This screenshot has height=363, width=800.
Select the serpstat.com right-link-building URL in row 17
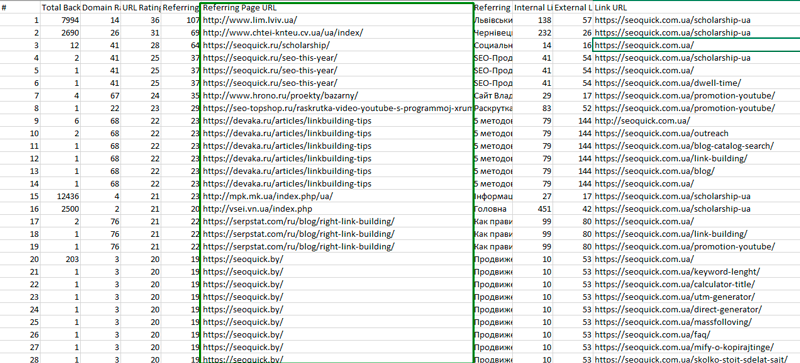coord(336,221)
